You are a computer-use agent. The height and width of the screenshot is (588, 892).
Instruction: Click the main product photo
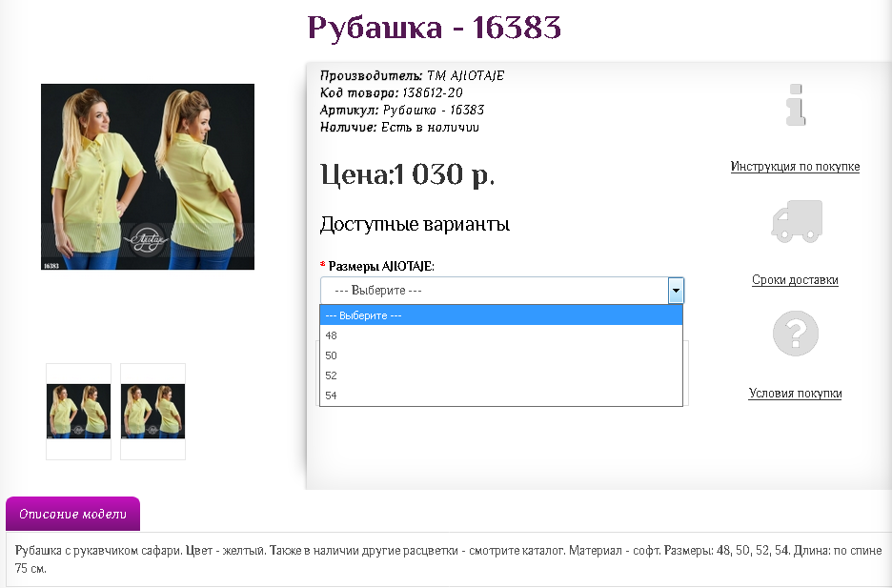click(147, 176)
